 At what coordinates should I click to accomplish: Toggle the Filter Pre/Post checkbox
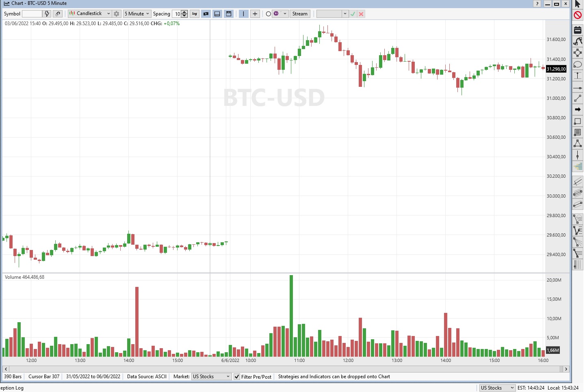[237, 377]
